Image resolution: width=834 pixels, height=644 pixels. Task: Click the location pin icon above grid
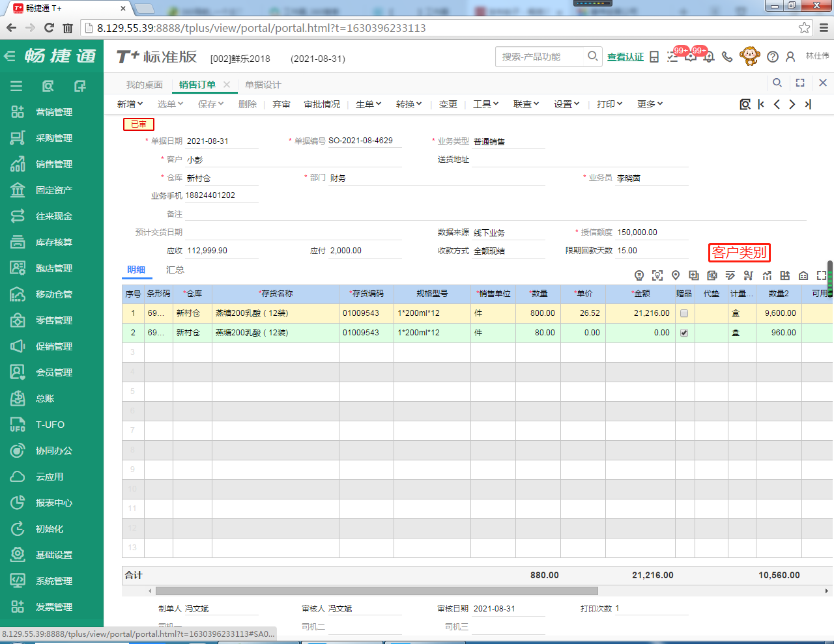pyautogui.click(x=676, y=275)
